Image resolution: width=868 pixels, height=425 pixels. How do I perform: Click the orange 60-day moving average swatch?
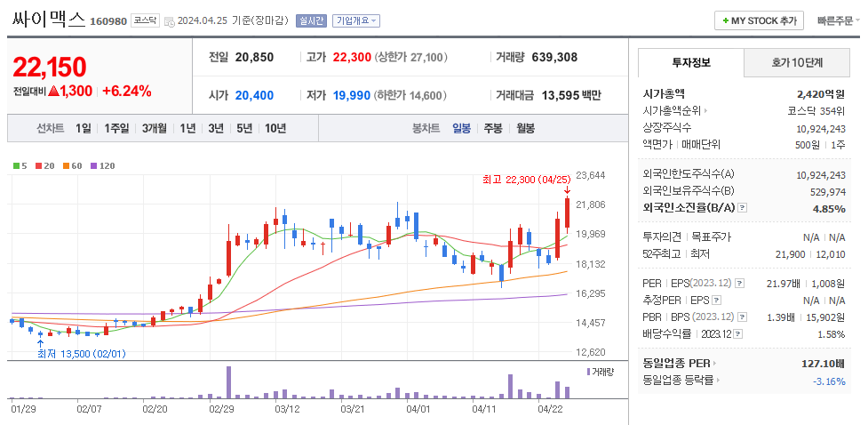coord(66,165)
